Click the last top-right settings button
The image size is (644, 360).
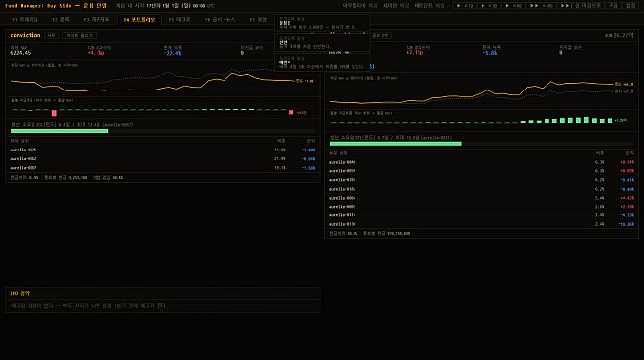tap(631, 5)
